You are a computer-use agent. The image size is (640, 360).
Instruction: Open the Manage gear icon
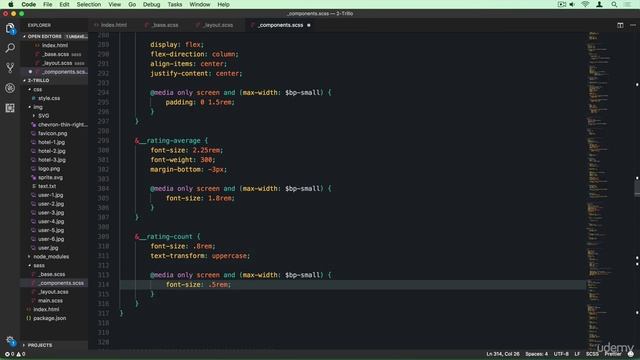tap(10, 341)
